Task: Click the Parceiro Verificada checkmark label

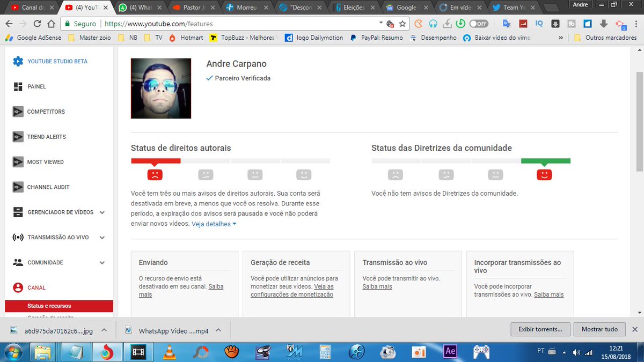Action: 238,78
